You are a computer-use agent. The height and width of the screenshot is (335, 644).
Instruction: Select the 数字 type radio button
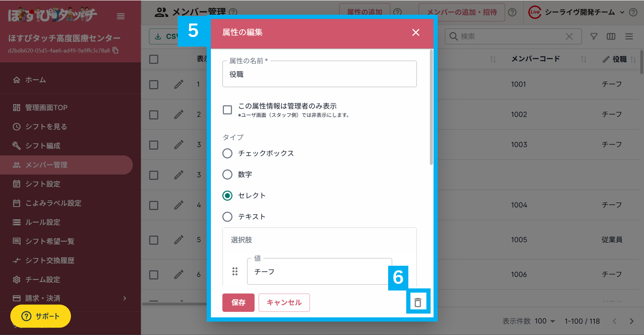pyautogui.click(x=227, y=174)
